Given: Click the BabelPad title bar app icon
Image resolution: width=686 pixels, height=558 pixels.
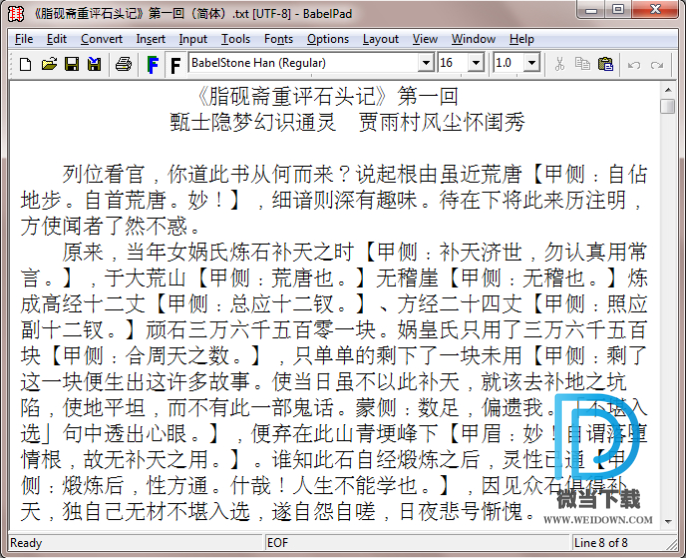Looking at the screenshot, I should click(16, 14).
